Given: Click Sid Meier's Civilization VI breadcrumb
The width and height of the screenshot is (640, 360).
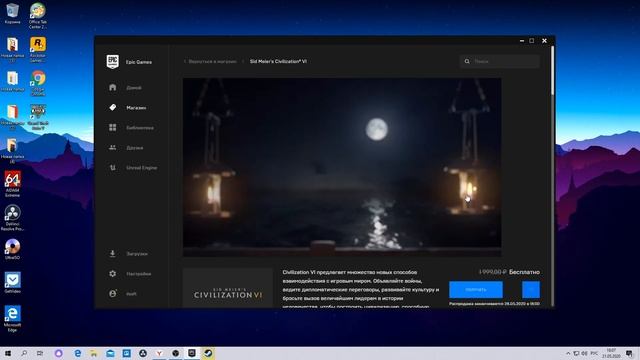Looking at the screenshot, I should (278, 62).
